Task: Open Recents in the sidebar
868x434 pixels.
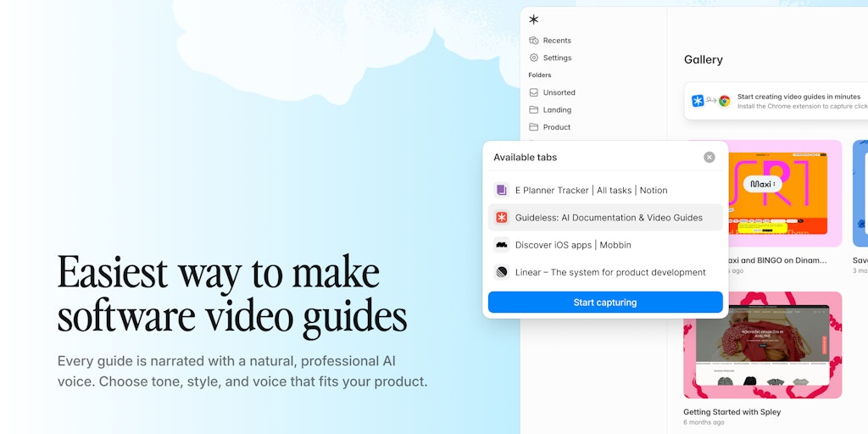Action: 549,41
